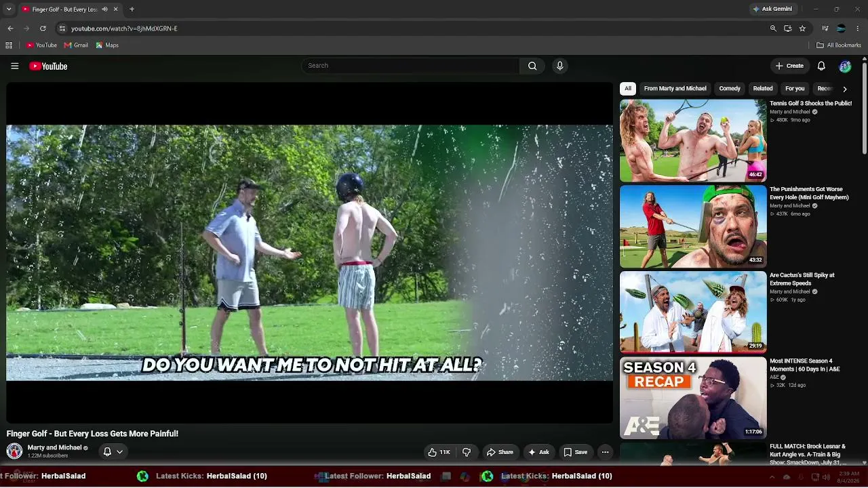Open the Gmail bookmark
Viewport: 868px width, 488px height.
tap(76, 45)
